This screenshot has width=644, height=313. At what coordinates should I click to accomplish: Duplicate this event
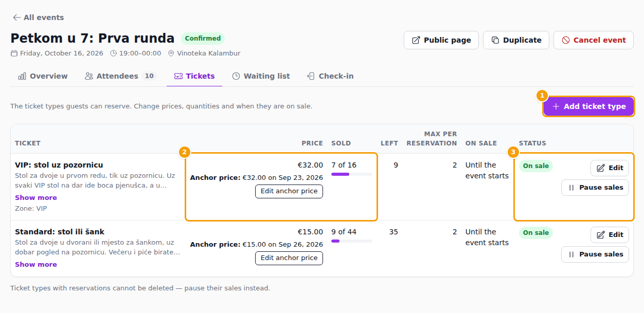[516, 40]
